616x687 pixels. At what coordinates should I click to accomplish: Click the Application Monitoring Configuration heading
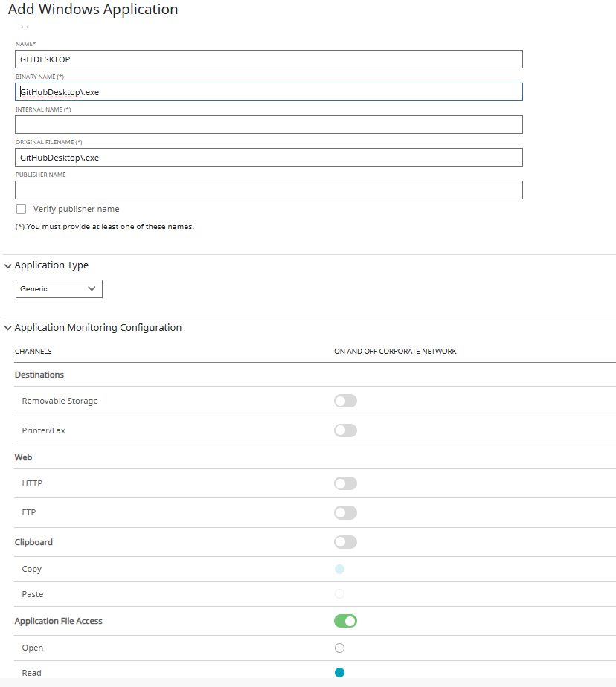(x=97, y=327)
